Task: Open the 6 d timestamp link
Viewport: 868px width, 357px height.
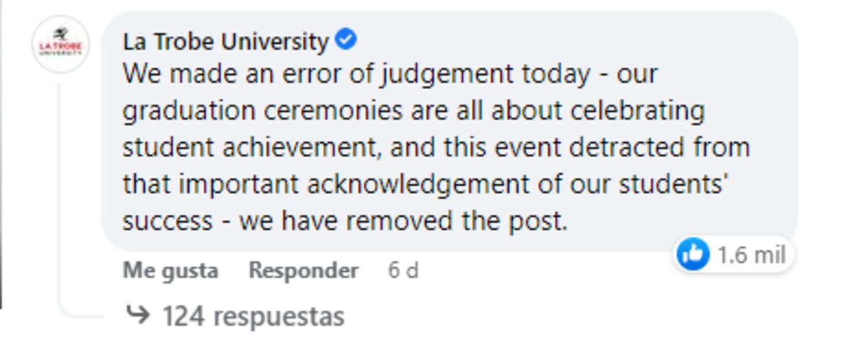Action: tap(403, 271)
